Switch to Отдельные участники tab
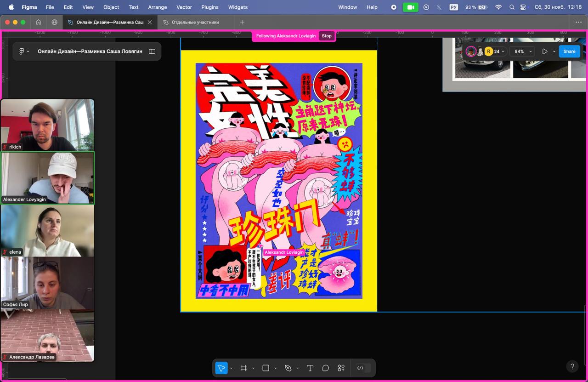This screenshot has width=588, height=382. pyautogui.click(x=195, y=22)
